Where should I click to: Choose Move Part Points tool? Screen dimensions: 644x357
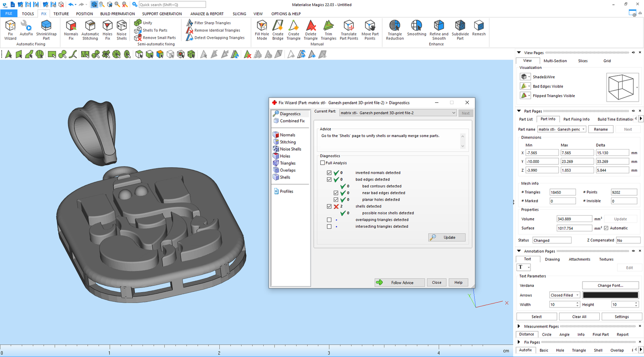coord(370,30)
